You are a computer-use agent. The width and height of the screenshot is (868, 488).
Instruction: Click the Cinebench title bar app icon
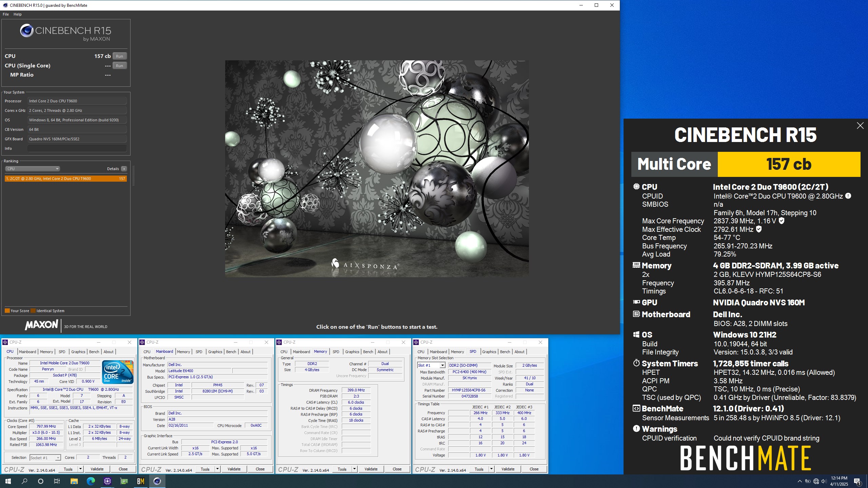5,5
